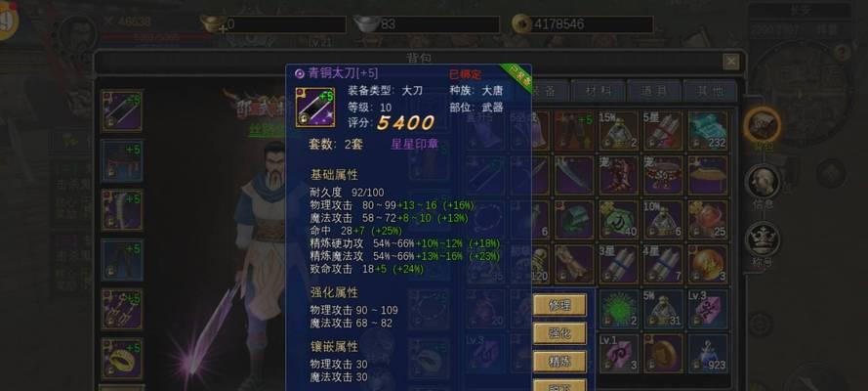868x391 pixels.
Task: Select the blue potion stack of 923
Action: coord(708,353)
